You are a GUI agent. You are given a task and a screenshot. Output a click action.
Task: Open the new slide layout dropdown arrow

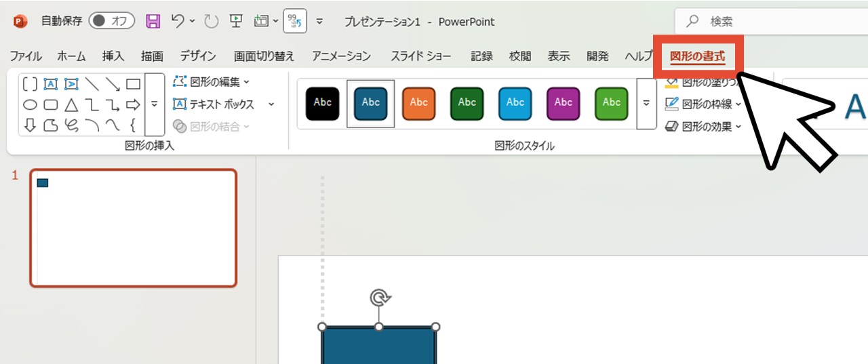pyautogui.click(x=275, y=21)
